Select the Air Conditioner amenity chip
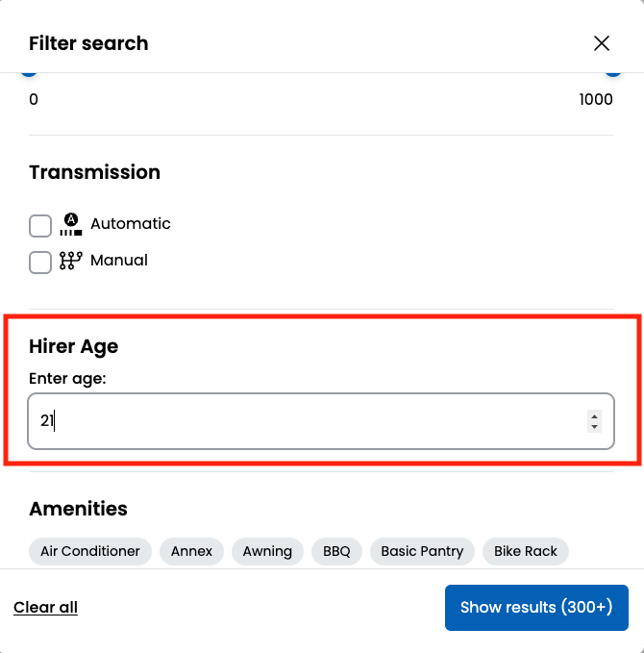Image resolution: width=644 pixels, height=653 pixels. (90, 551)
